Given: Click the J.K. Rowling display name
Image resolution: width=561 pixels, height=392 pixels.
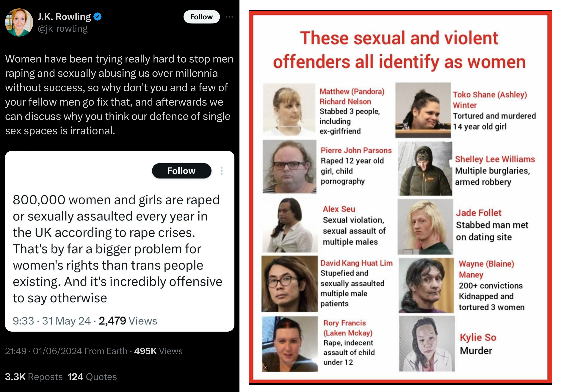Looking at the screenshot, I should (x=64, y=17).
